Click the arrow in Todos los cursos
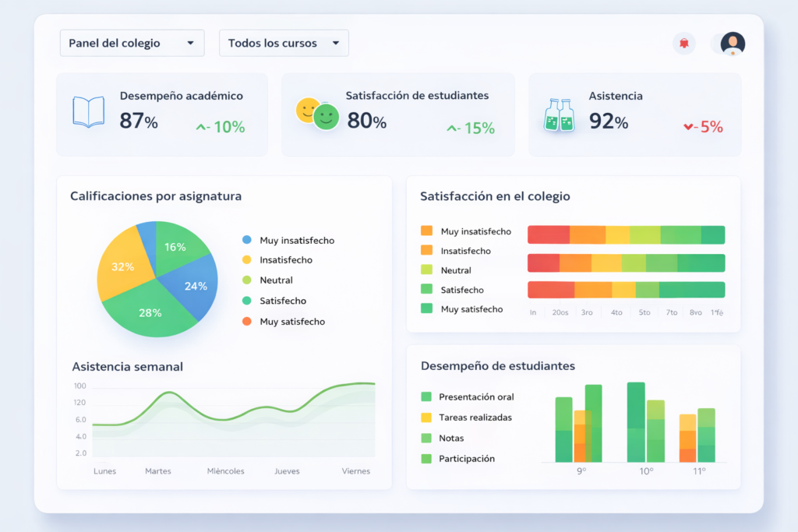This screenshot has width=798, height=532. (x=336, y=44)
